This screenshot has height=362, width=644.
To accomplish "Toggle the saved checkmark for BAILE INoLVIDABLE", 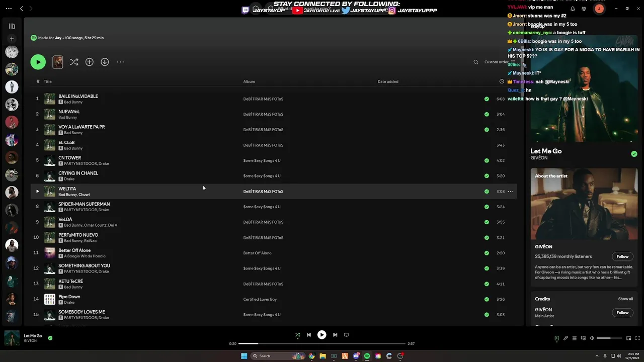I will pos(487,99).
